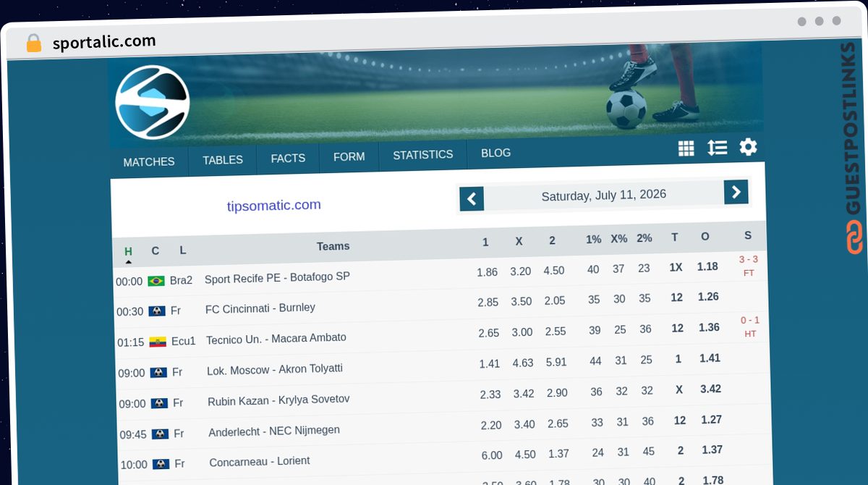Click the Guestpostlinks chain logo
868x485 pixels.
[x=855, y=237]
